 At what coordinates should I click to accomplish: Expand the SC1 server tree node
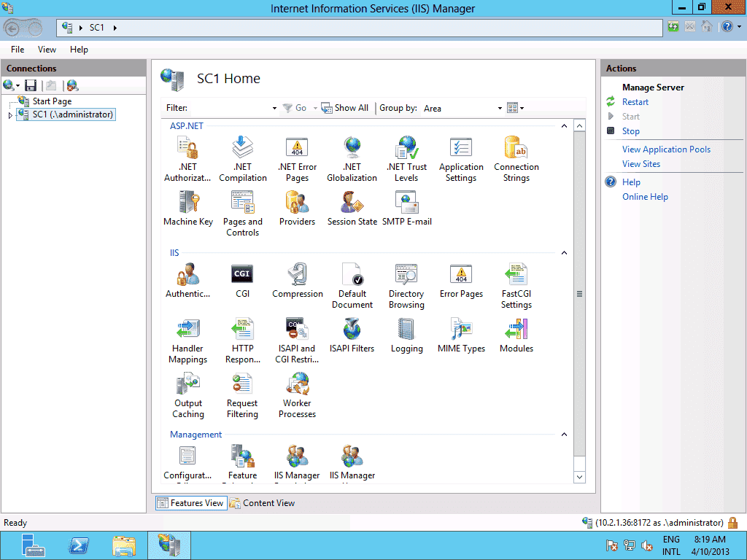[x=10, y=115]
